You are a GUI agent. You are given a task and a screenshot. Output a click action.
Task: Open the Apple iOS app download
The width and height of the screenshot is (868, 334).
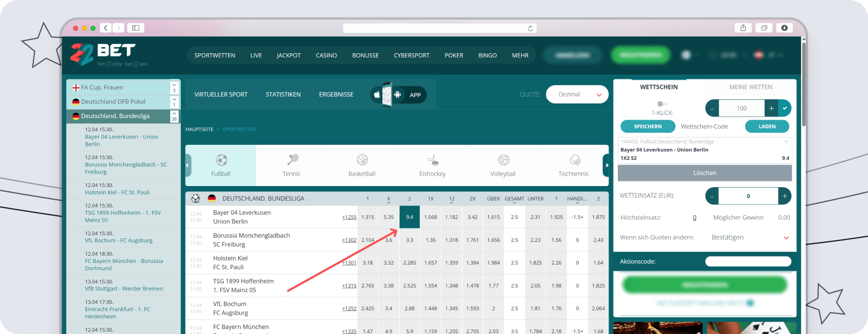coord(377,95)
